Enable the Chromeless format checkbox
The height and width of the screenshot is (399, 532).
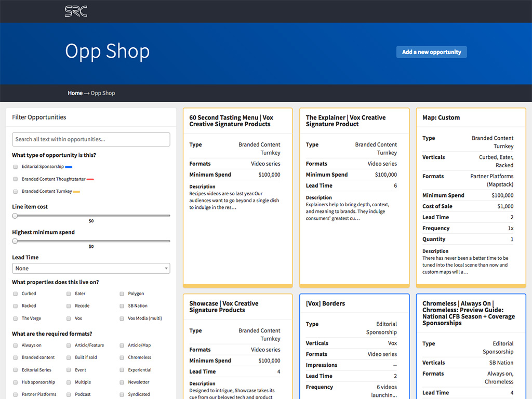click(122, 357)
